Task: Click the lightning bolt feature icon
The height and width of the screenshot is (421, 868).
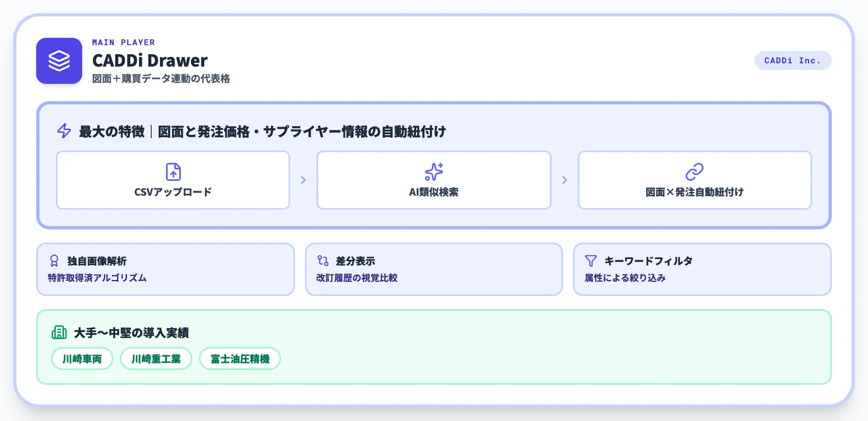Action: tap(64, 131)
